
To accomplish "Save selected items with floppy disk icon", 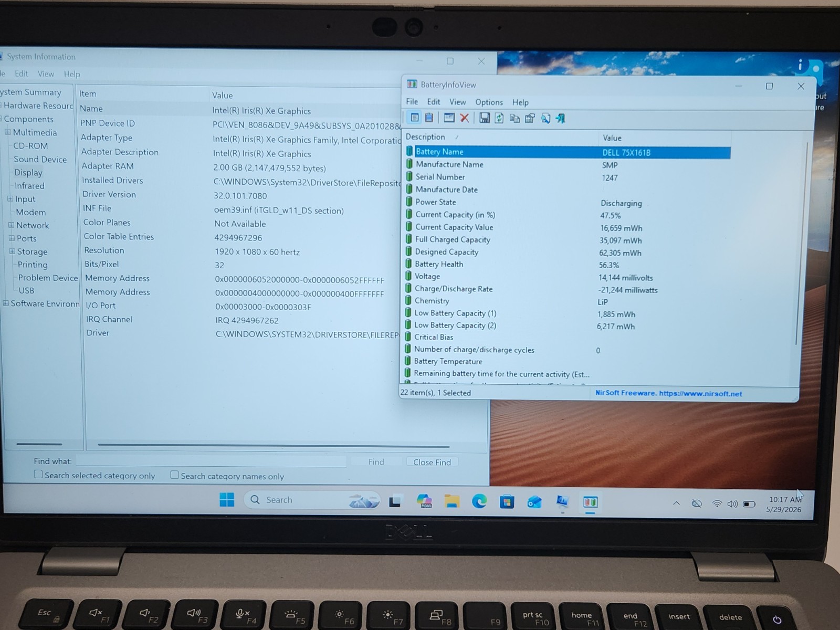I will (x=485, y=118).
